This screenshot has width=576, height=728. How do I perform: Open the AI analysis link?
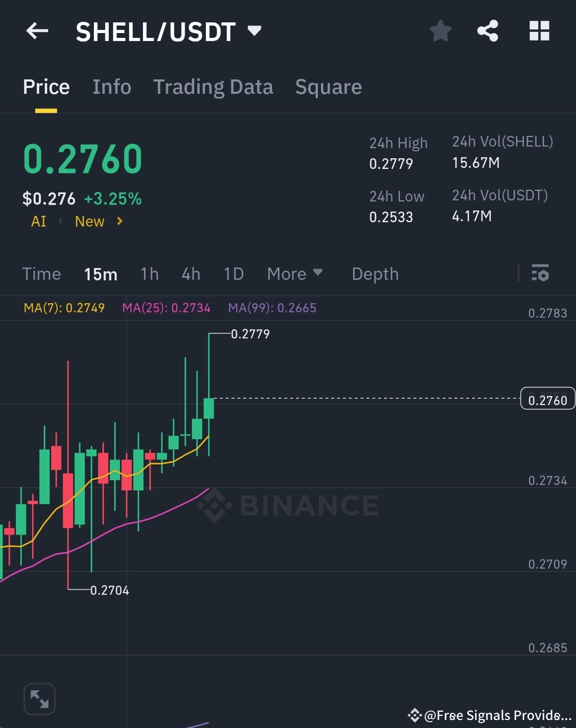[38, 221]
